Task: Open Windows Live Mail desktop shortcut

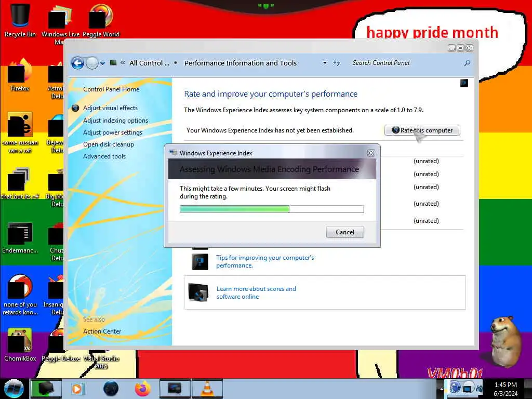Action: (x=60, y=24)
